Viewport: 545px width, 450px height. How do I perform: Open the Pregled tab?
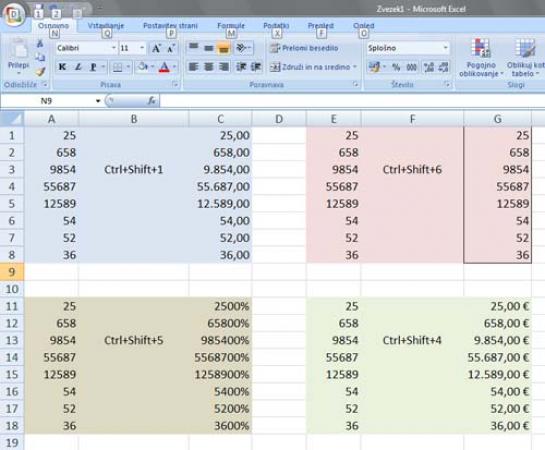click(x=320, y=26)
